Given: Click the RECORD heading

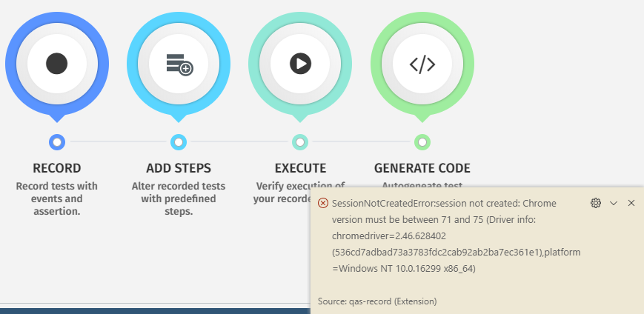Looking at the screenshot, I should click(x=57, y=168).
